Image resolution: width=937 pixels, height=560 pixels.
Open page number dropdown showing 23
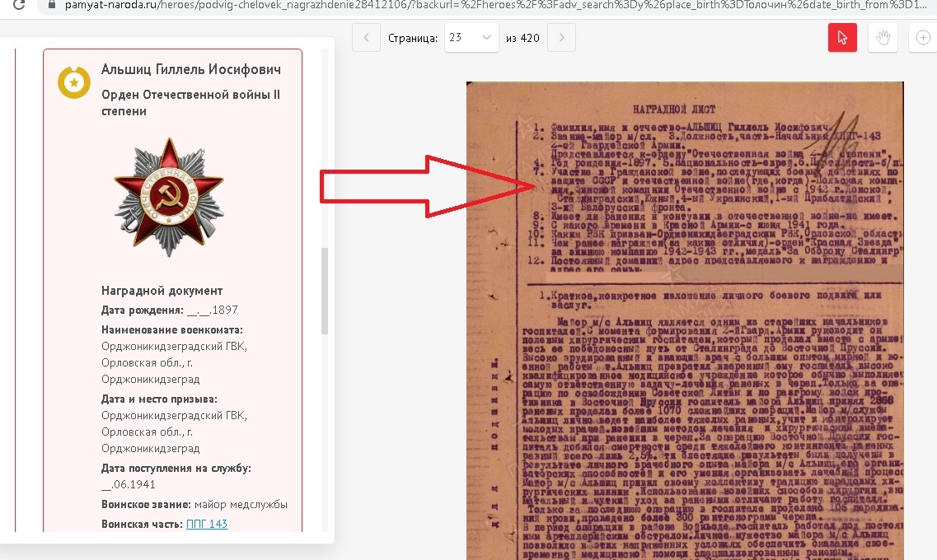471,38
